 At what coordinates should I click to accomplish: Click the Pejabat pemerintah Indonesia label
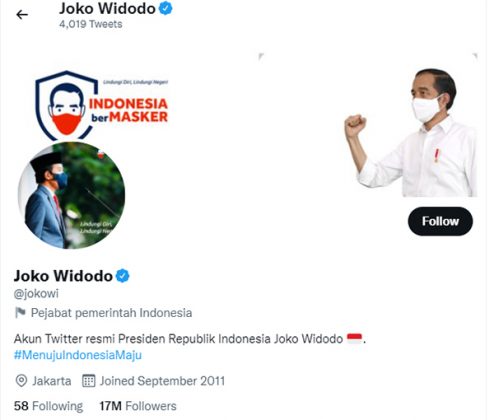point(111,313)
